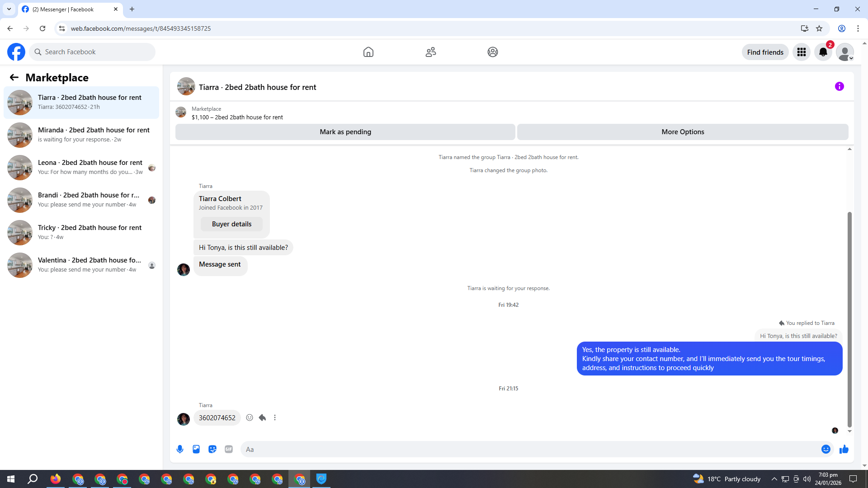
Task: Click the Buyer details button
Action: [231, 224]
